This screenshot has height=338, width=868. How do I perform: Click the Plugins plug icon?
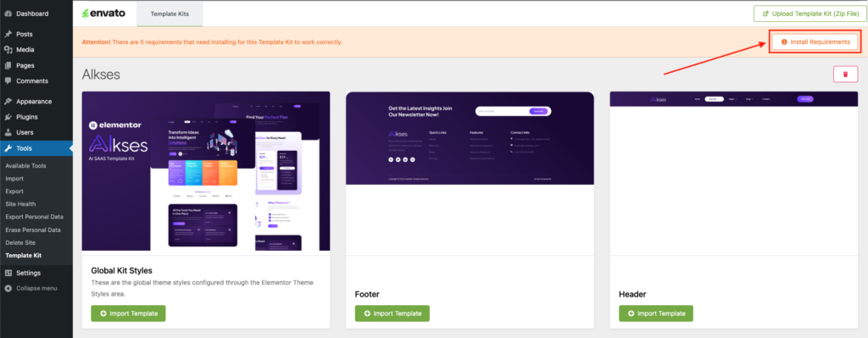(x=8, y=117)
